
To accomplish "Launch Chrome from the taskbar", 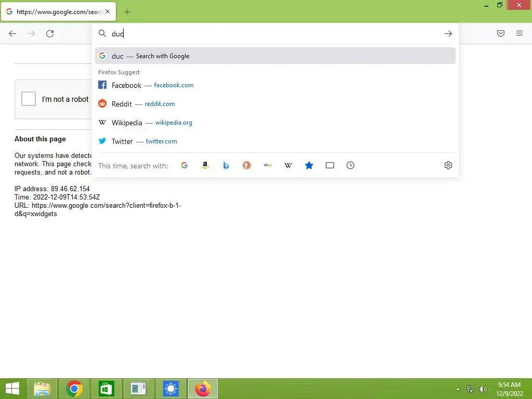I will coord(74,389).
